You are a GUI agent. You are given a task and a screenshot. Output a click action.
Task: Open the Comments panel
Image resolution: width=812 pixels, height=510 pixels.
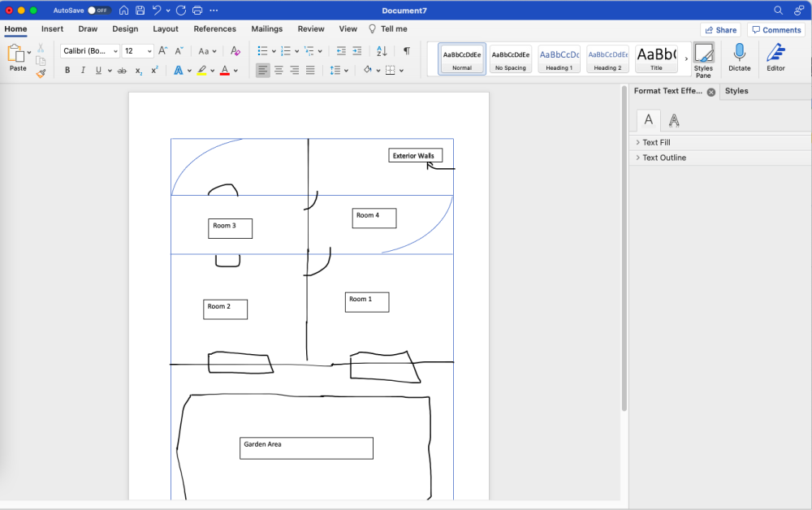[776, 29]
